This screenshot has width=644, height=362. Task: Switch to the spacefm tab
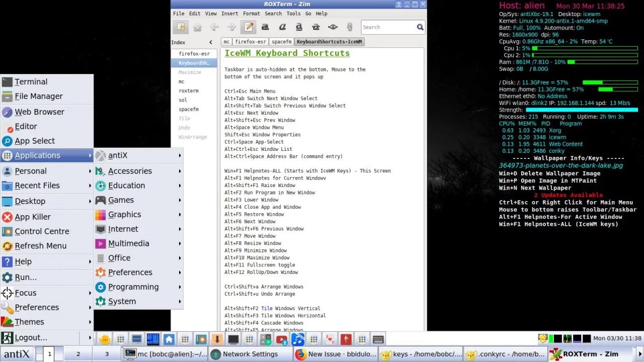pos(281,42)
